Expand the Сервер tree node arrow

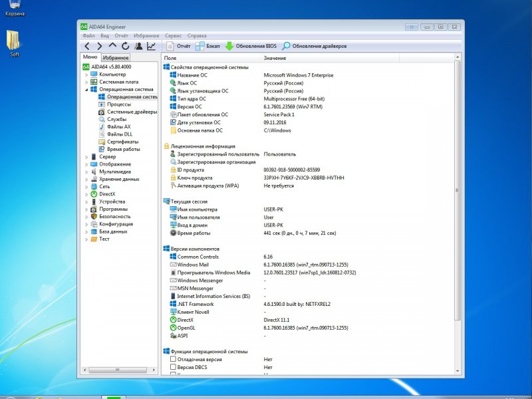[x=86, y=157]
